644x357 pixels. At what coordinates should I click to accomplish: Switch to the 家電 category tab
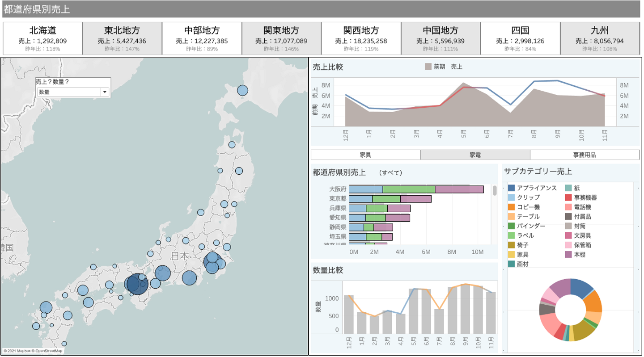pos(475,155)
